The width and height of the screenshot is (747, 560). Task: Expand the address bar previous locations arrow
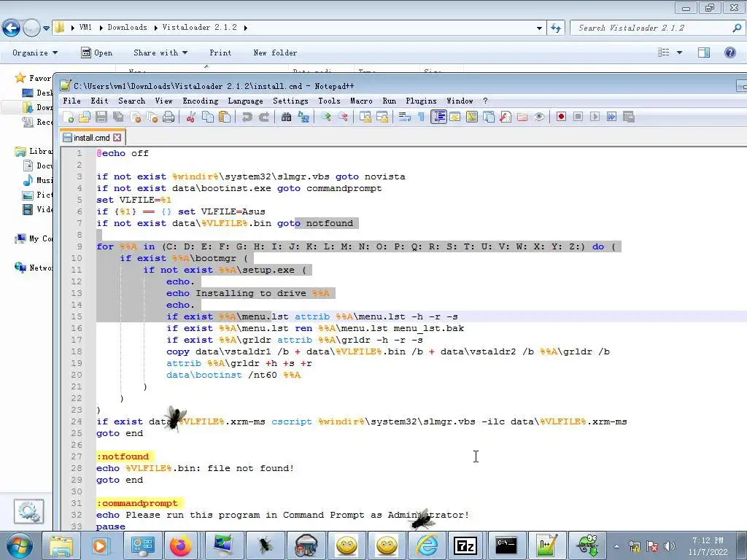539,28
